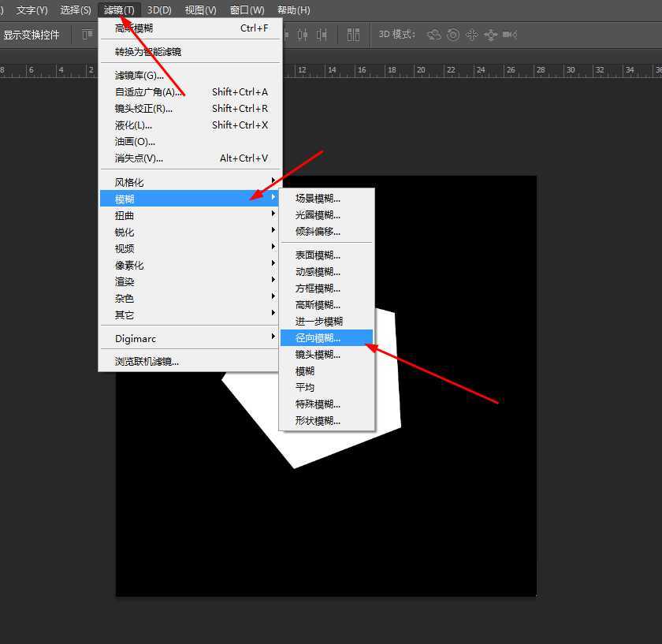The image size is (662, 644).
Task: Select the 3D object slide tool icon
Action: pos(491,35)
